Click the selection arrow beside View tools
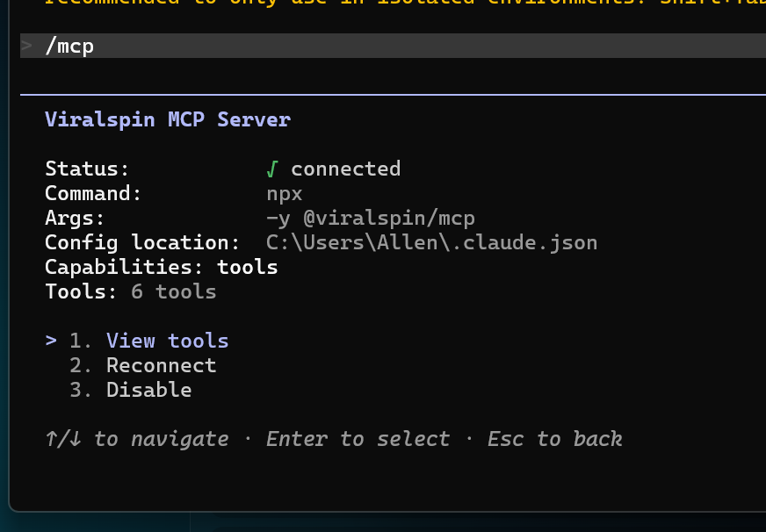 (51, 341)
